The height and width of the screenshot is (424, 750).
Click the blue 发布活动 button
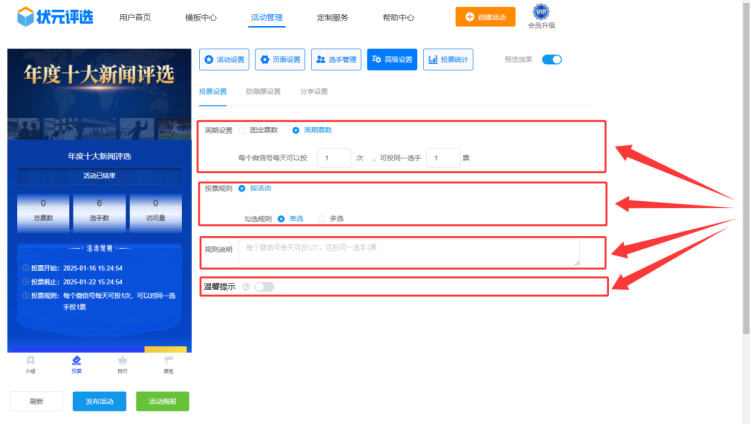99,401
